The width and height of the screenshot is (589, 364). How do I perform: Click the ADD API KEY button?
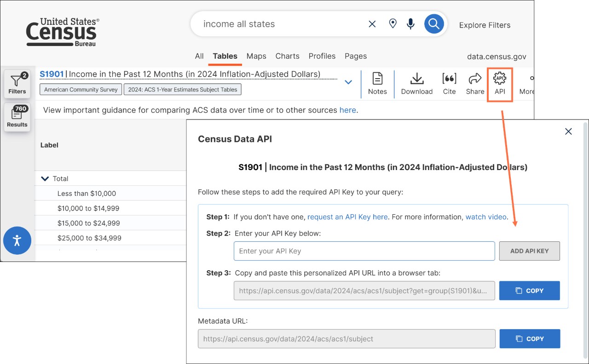(x=530, y=251)
